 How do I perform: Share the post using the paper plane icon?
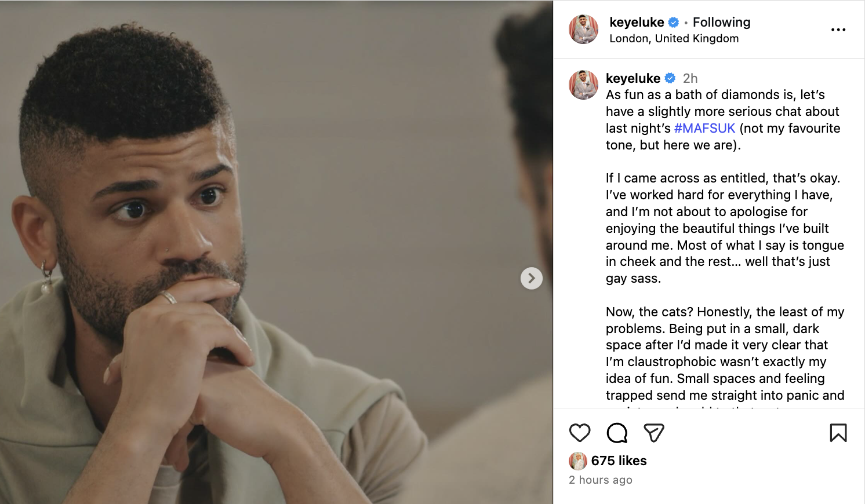pos(654,433)
